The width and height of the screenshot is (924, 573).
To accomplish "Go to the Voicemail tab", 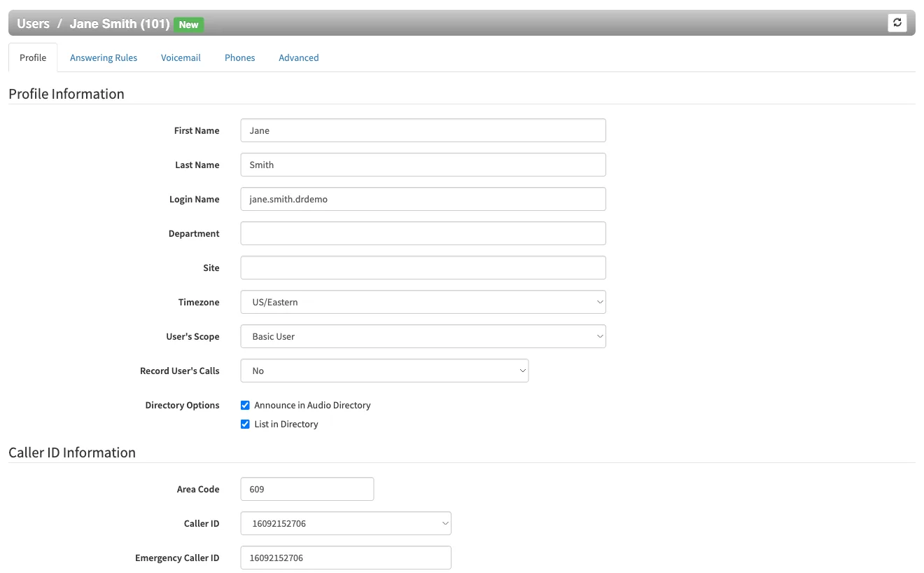I will (x=181, y=57).
